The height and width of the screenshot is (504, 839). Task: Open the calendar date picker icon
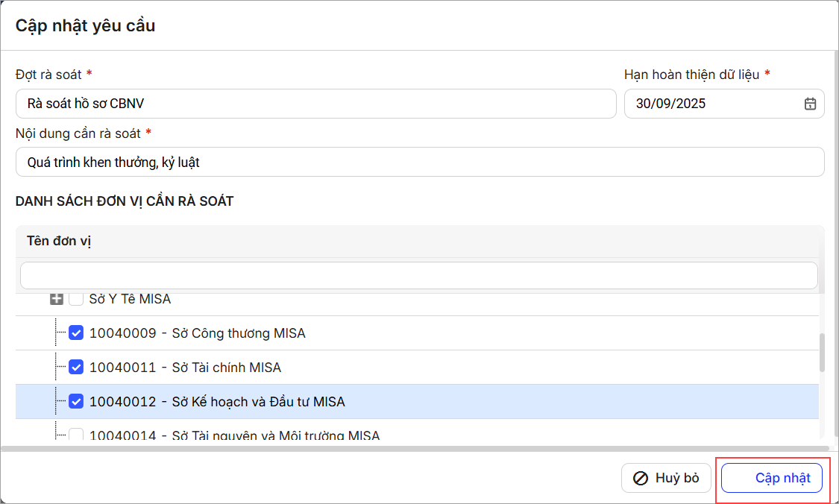point(810,104)
